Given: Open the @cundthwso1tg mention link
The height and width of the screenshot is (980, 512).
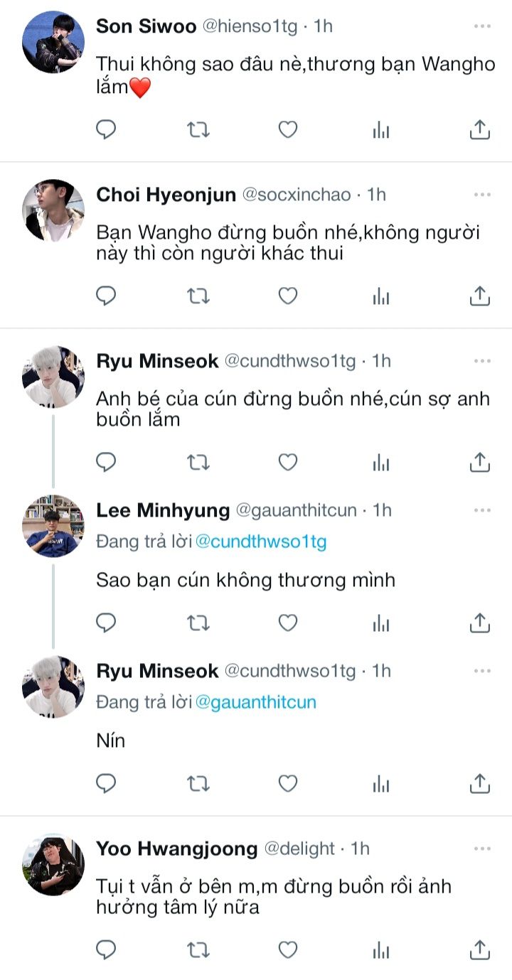Looking at the screenshot, I should coord(260,542).
